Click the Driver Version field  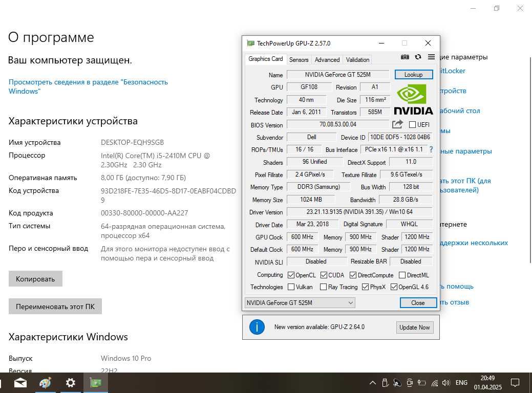pyautogui.click(x=359, y=212)
